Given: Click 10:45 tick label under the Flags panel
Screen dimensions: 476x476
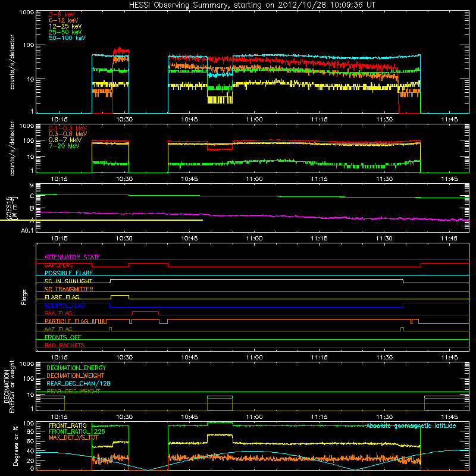Looking at the screenshot, I should click(x=189, y=358).
